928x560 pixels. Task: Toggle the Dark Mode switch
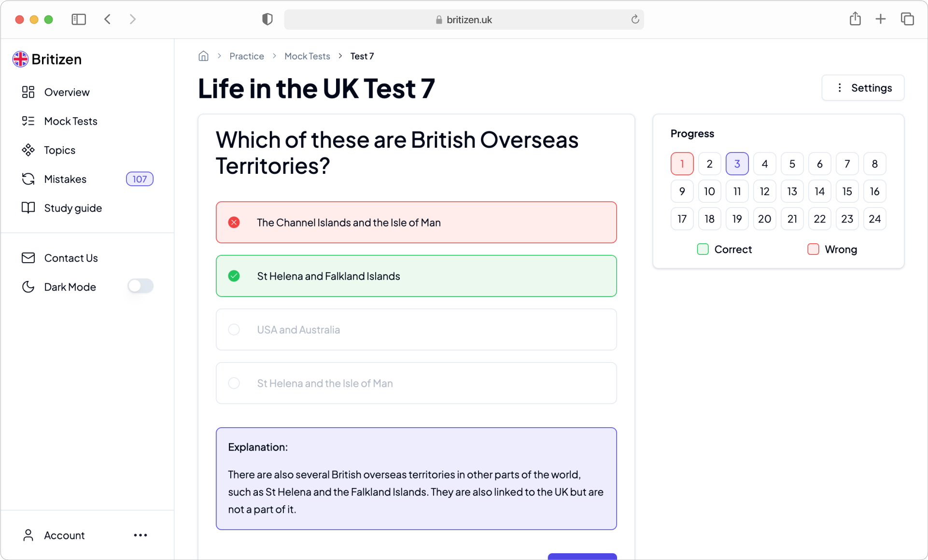pos(141,286)
